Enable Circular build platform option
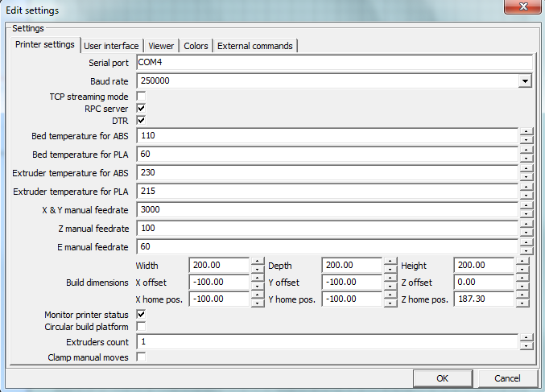 pyautogui.click(x=141, y=326)
